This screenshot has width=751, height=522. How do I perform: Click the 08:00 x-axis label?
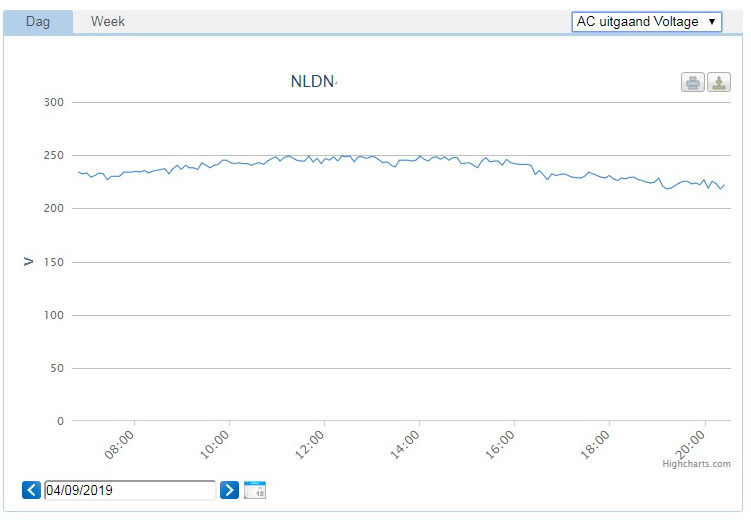tap(122, 443)
